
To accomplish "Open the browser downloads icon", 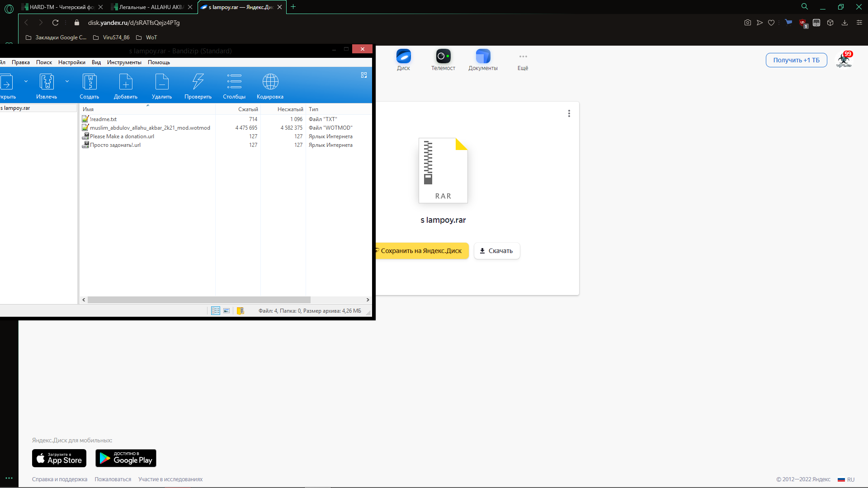I will coord(844,23).
